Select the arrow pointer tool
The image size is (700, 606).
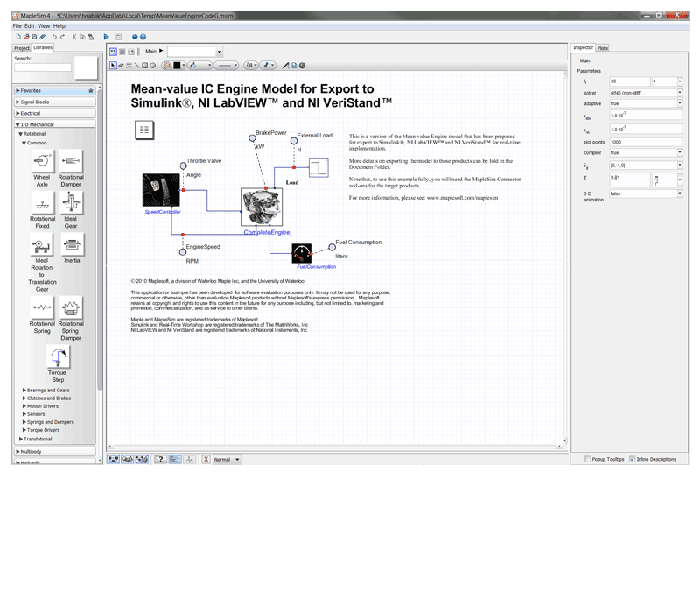tap(112, 65)
